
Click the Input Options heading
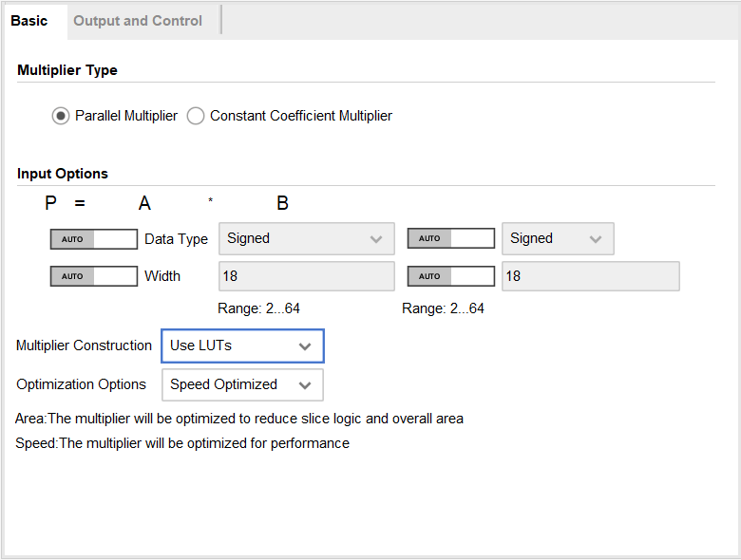coord(63,174)
